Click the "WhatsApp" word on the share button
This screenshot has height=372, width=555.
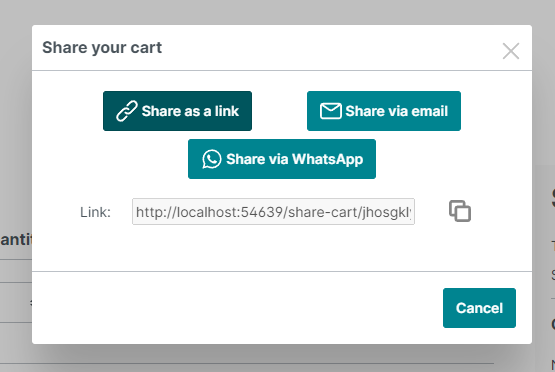click(x=327, y=159)
